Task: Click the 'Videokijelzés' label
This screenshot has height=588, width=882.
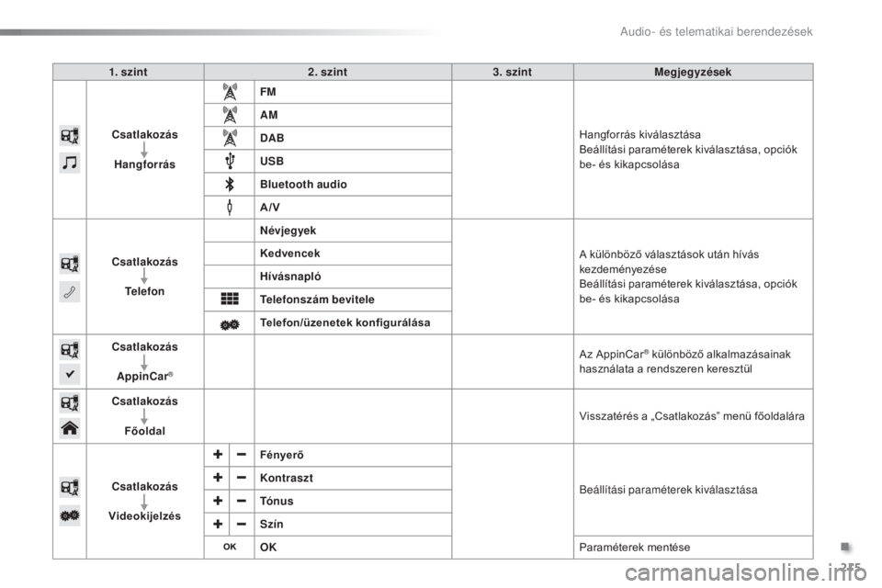Action: (144, 516)
